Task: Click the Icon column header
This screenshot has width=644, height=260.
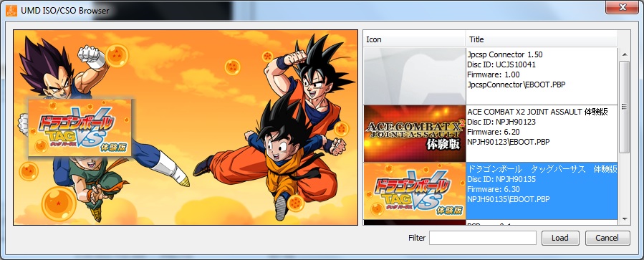Action: (x=415, y=39)
